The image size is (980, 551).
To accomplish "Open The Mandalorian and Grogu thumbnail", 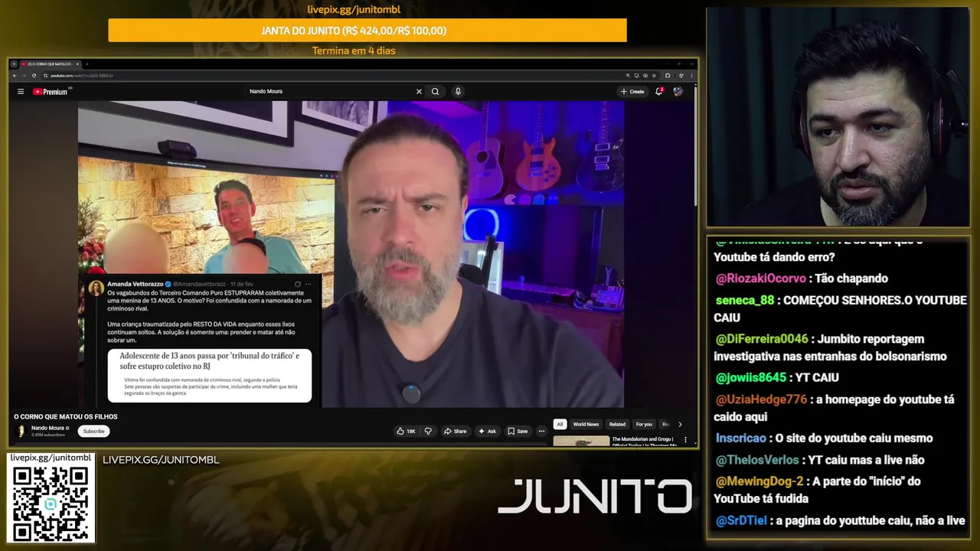I will pos(581,442).
